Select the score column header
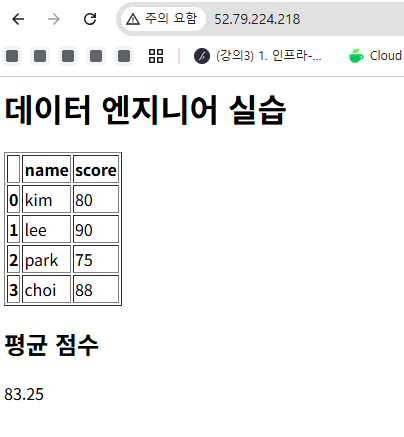The image size is (404, 437). pos(96,169)
